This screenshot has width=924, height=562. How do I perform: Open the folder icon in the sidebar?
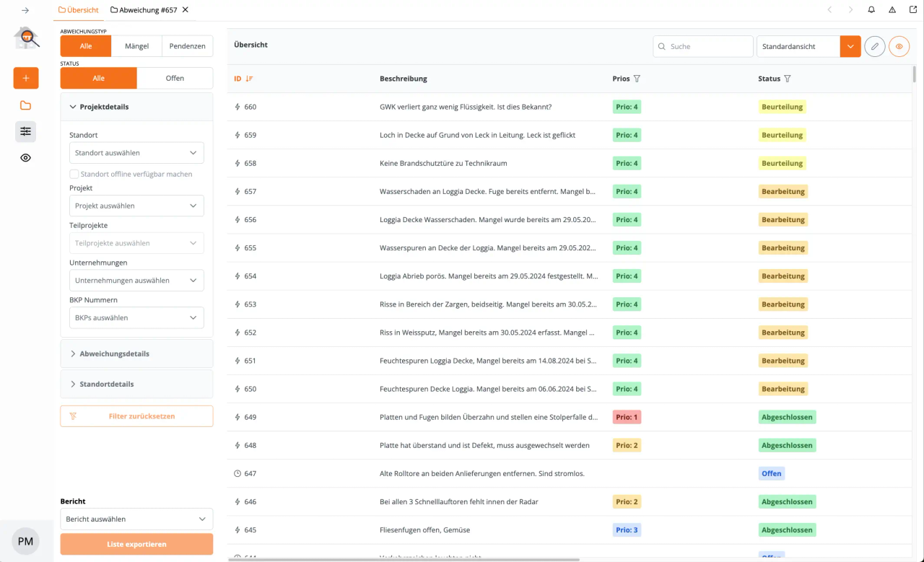(x=26, y=105)
